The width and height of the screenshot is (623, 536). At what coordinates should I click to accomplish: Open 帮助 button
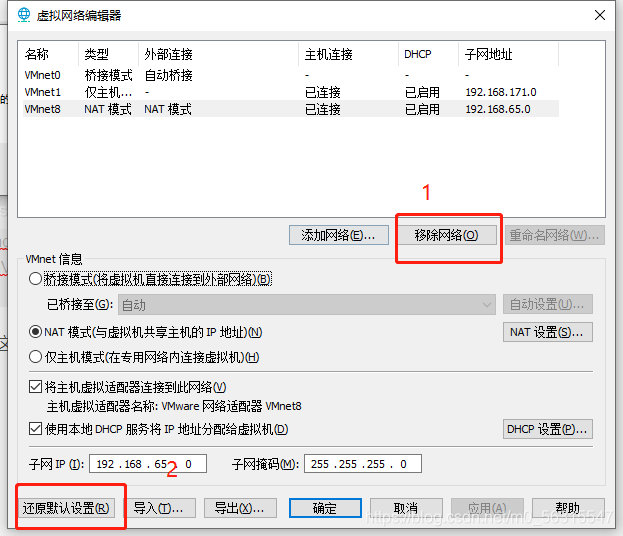click(568, 508)
